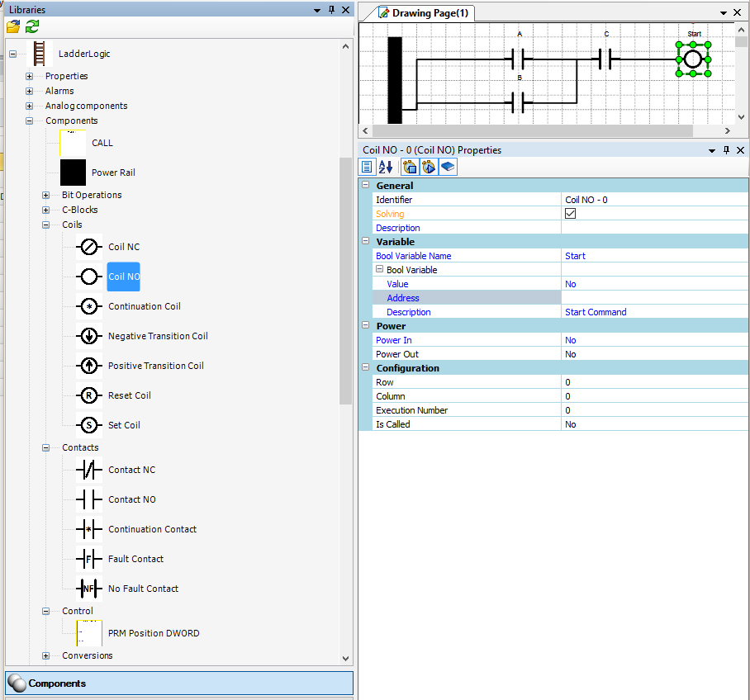Collapse the General properties section
The height and width of the screenshot is (700, 750).
pos(366,186)
